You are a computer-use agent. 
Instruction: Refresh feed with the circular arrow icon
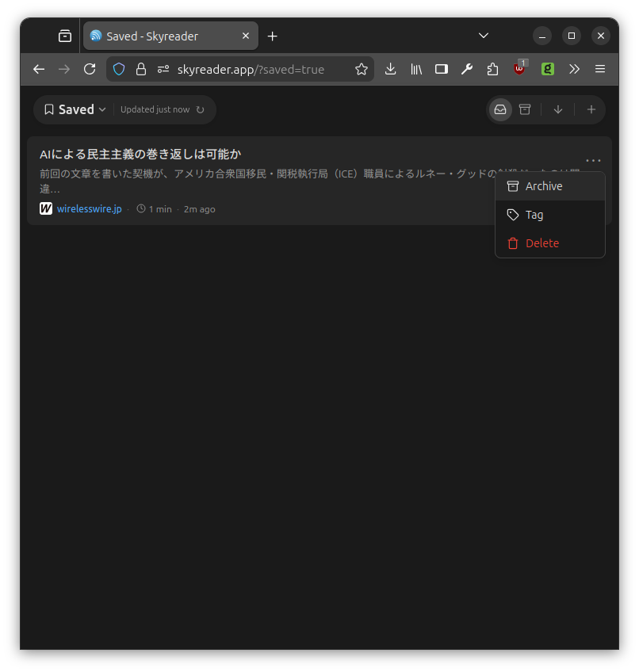tap(201, 110)
